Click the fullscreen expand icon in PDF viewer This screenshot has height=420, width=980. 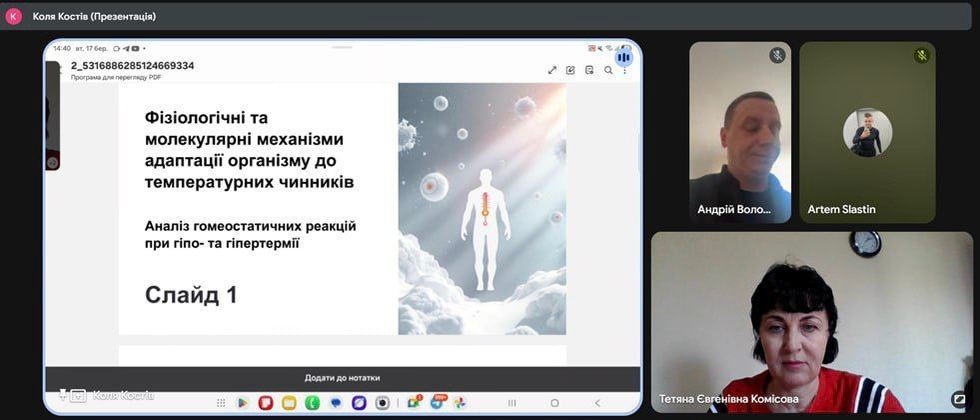pos(551,70)
